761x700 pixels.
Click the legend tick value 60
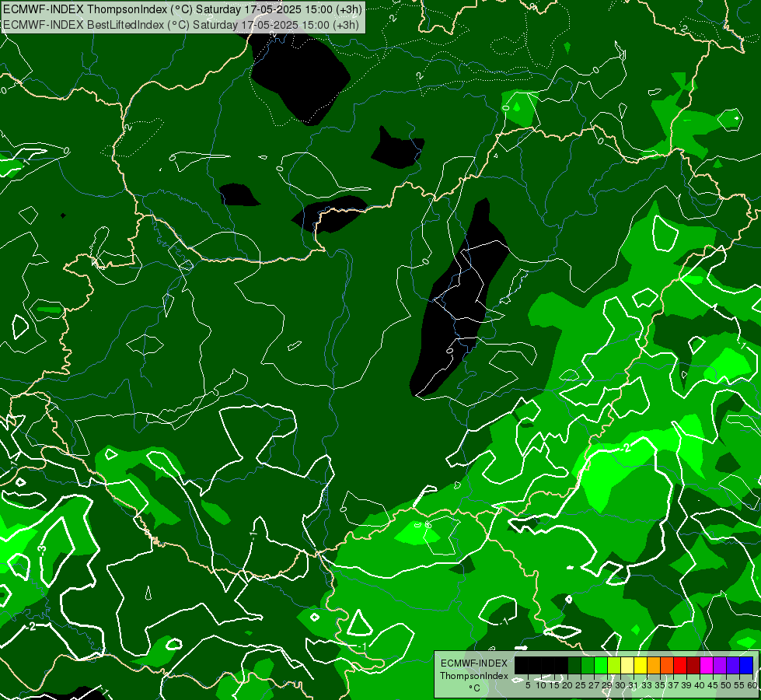click(x=752, y=685)
